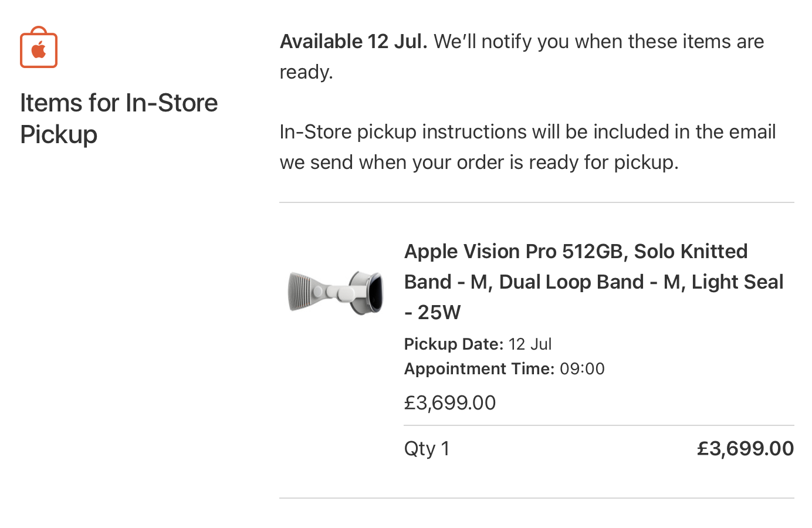
Task: Click the 09:00 appointment time value
Action: pyautogui.click(x=582, y=369)
